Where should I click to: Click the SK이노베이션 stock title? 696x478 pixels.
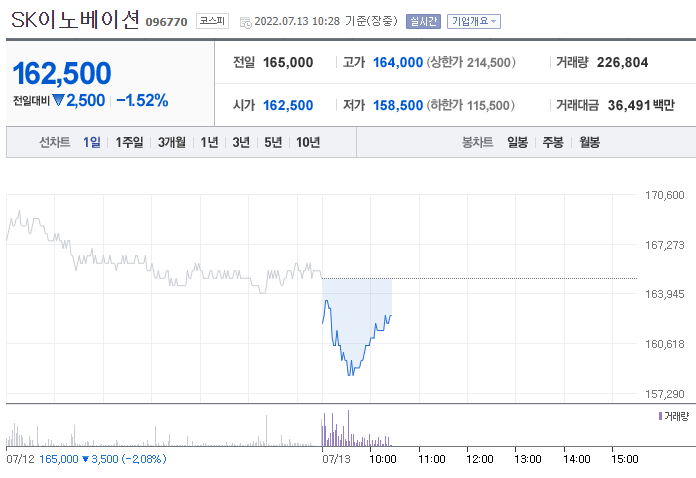pos(75,20)
